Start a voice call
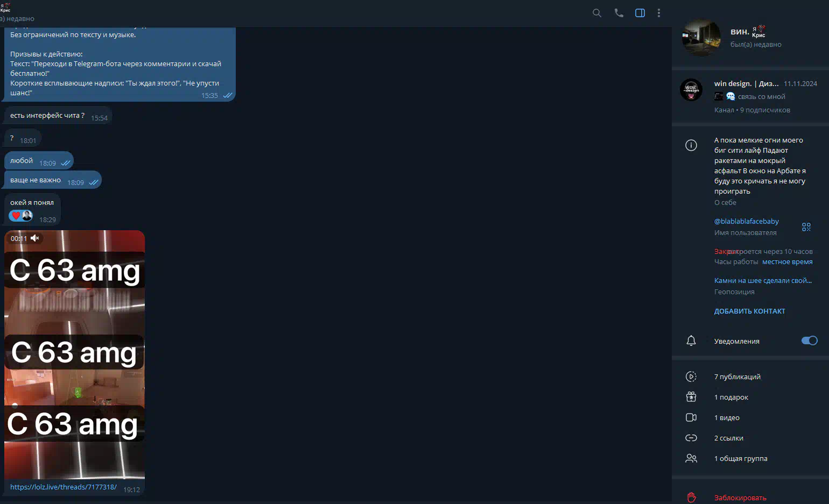829x504 pixels. (619, 13)
